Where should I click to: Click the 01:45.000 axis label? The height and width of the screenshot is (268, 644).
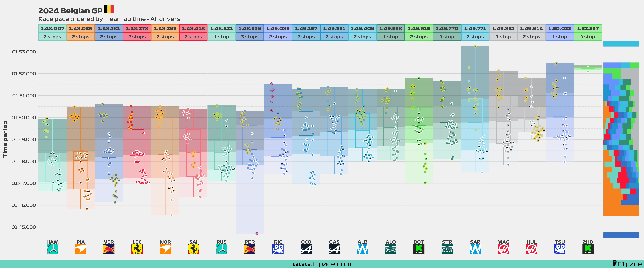point(24,227)
